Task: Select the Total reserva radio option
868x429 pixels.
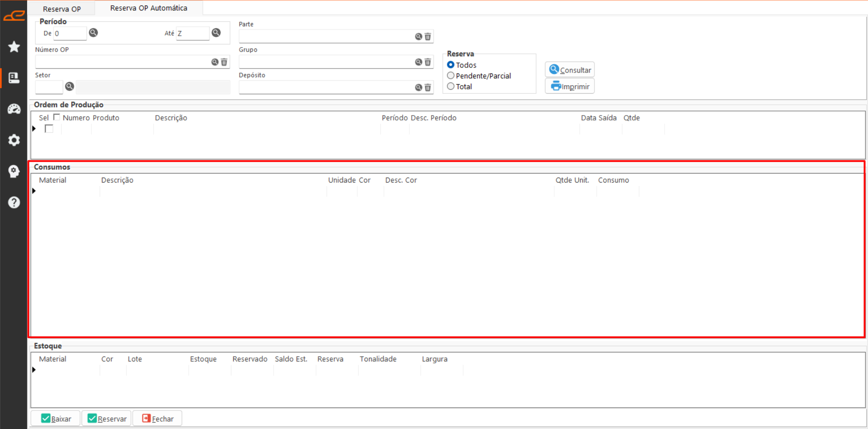Action: [451, 87]
